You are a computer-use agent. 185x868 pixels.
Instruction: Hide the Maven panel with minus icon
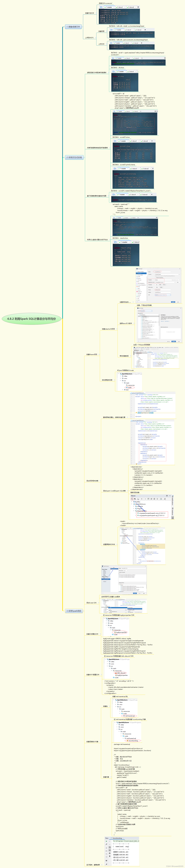coord(170,496)
